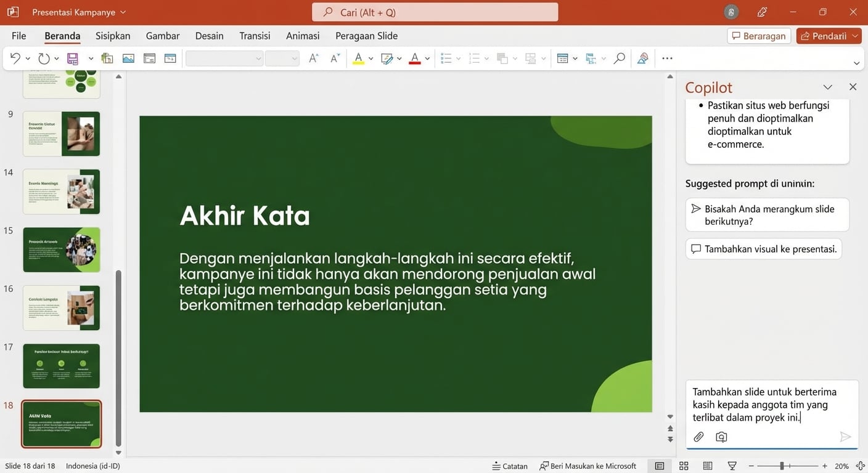This screenshot has height=473, width=868.
Task: Select the Undo icon
Action: pos(16,58)
